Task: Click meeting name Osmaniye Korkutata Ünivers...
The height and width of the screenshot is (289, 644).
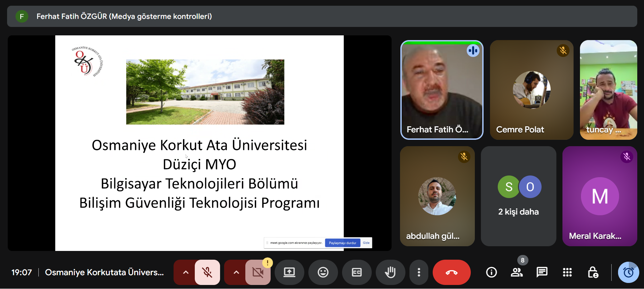Action: 104,272
